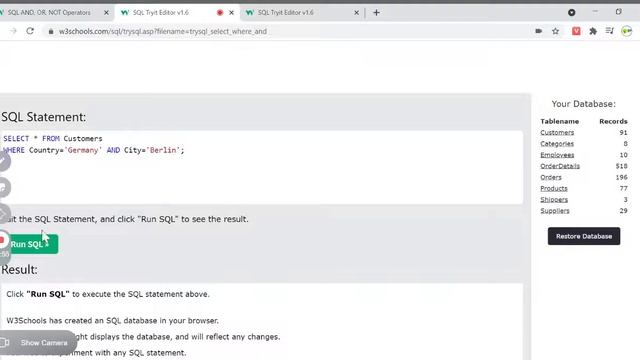Open the Shippers table link
This screenshot has width=640, height=360.
click(x=554, y=200)
